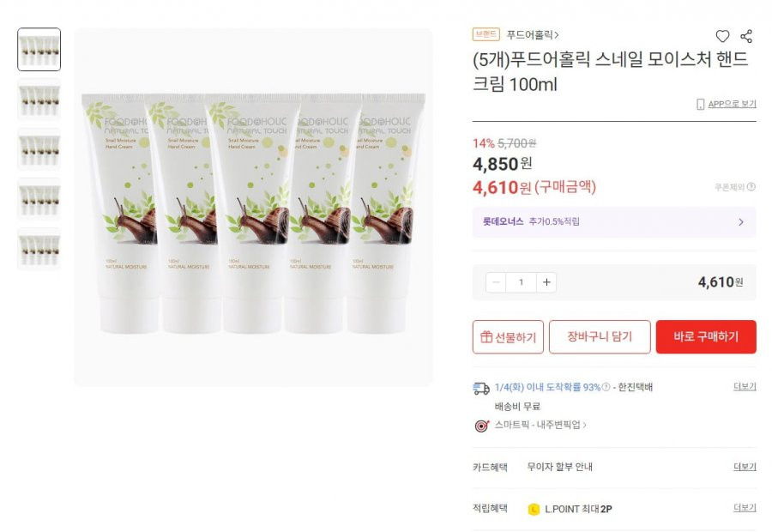
Task: Open APP으로 보기 phone link
Action: pyautogui.click(x=727, y=104)
